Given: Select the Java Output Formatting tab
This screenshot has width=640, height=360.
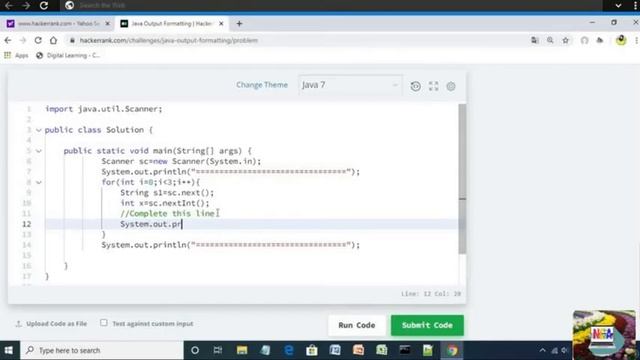Looking at the screenshot, I should (x=171, y=24).
